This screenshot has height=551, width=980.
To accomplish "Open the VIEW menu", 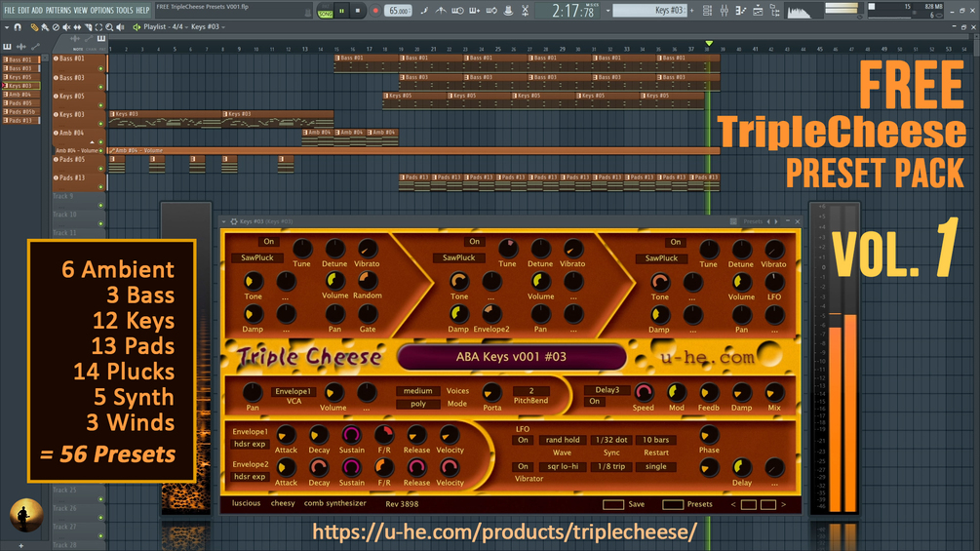I will coord(81,11).
